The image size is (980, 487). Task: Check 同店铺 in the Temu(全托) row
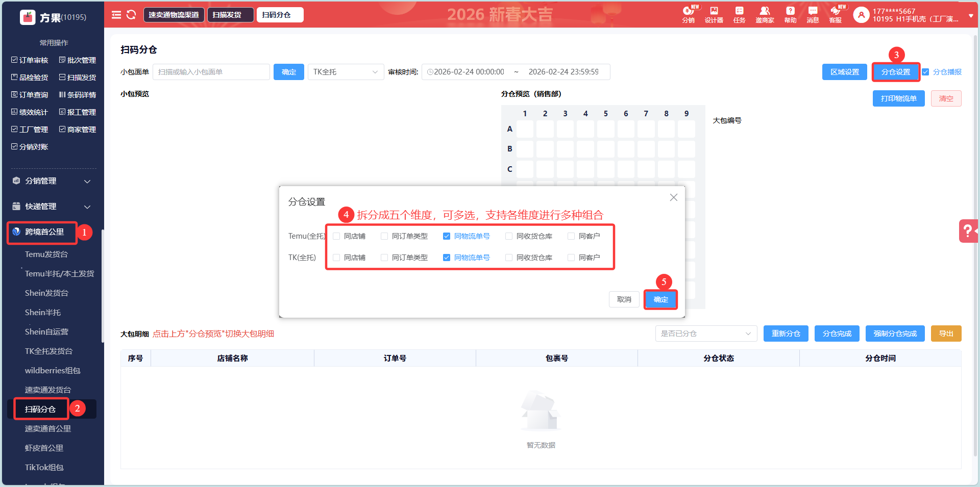click(x=336, y=236)
